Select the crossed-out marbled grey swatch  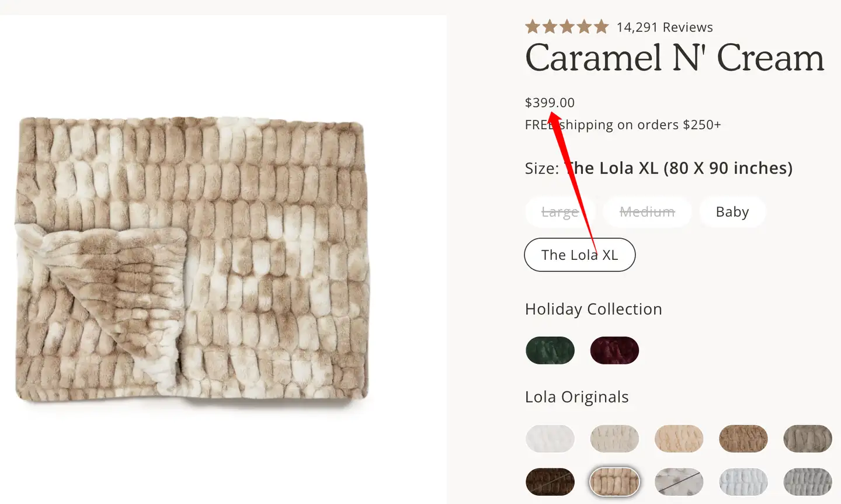679,482
